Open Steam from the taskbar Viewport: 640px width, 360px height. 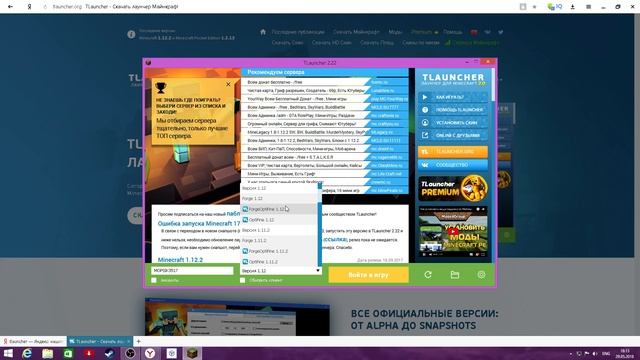[109, 353]
